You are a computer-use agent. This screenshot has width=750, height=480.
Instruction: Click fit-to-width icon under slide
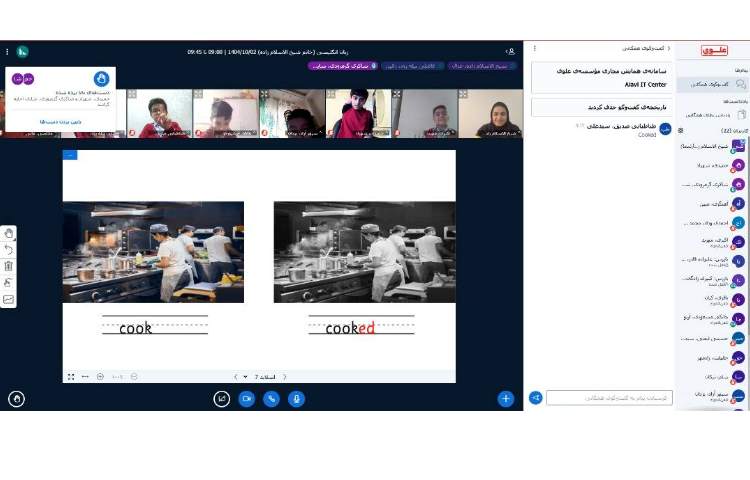85,376
